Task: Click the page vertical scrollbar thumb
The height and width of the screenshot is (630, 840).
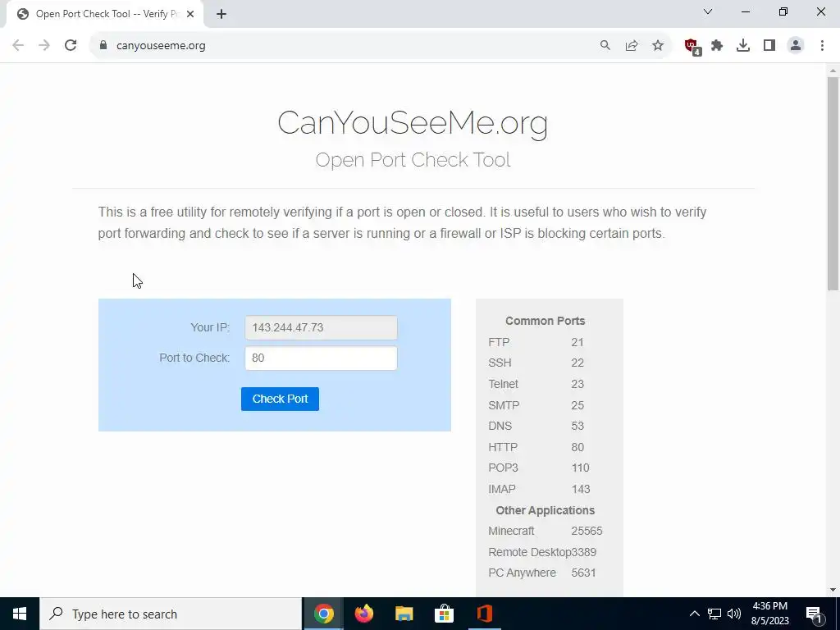Action: (833, 184)
